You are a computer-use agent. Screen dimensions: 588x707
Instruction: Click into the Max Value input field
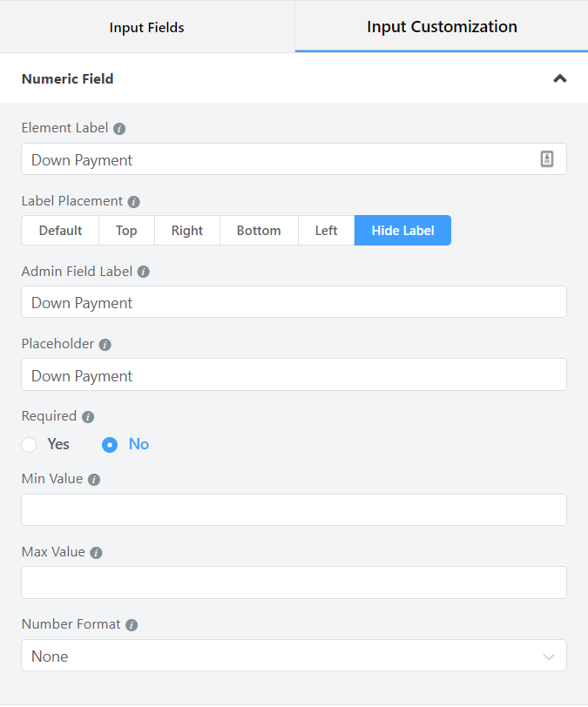coord(294,582)
